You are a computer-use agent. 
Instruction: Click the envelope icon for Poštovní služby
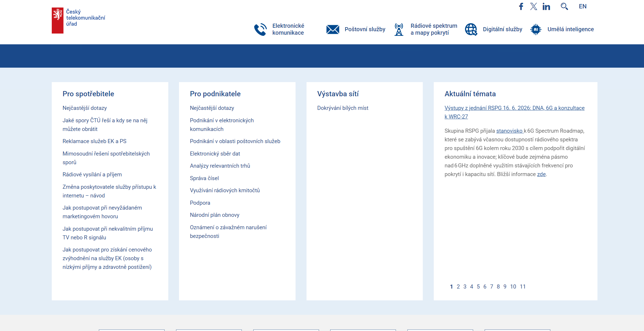(333, 29)
